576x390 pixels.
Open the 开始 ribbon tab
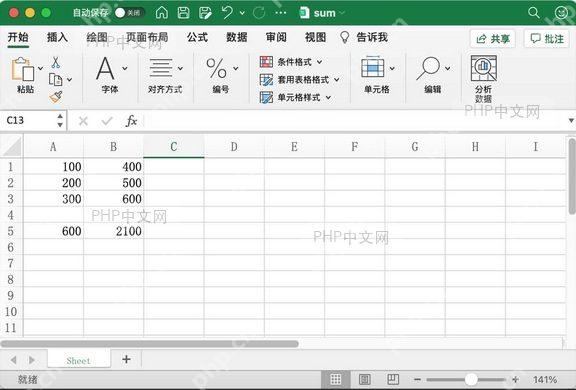(x=18, y=37)
